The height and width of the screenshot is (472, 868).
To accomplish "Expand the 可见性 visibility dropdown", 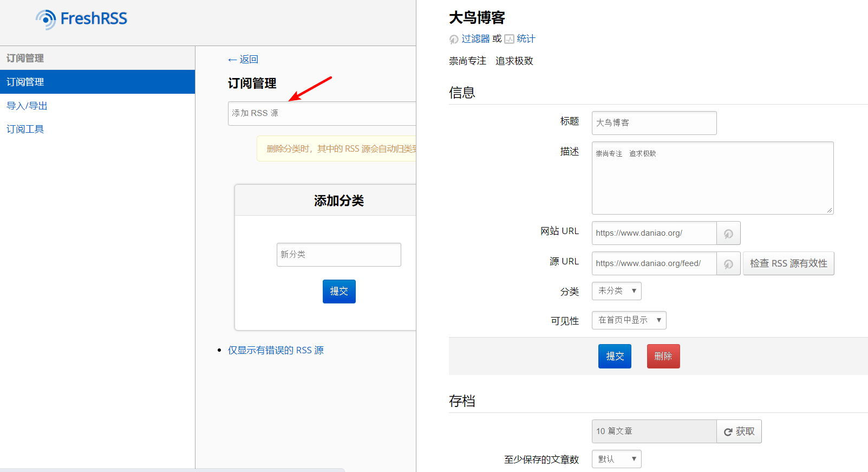I will pyautogui.click(x=629, y=320).
